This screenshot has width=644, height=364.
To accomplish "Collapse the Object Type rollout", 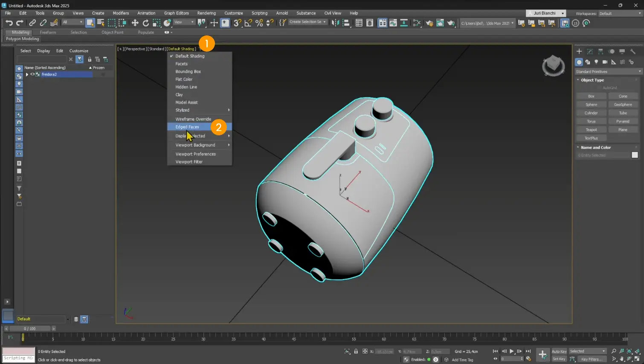I will pos(592,80).
